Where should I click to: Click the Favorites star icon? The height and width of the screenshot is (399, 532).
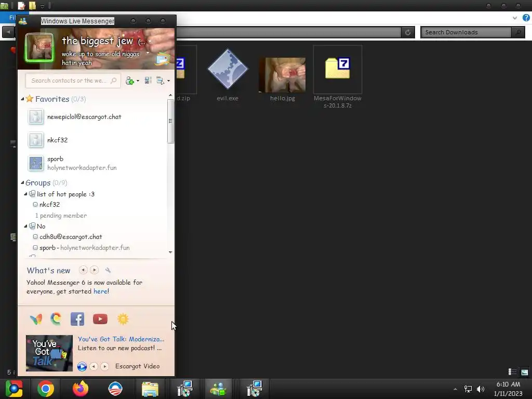[30, 99]
